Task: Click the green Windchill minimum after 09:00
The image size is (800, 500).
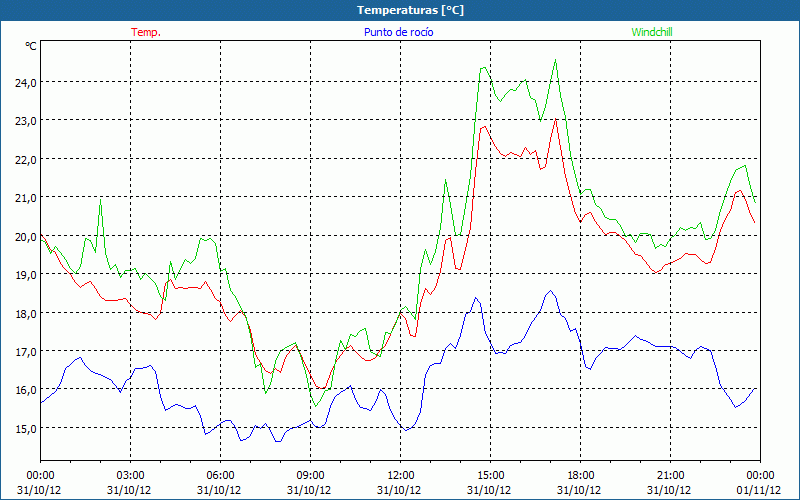Action: click(x=316, y=406)
